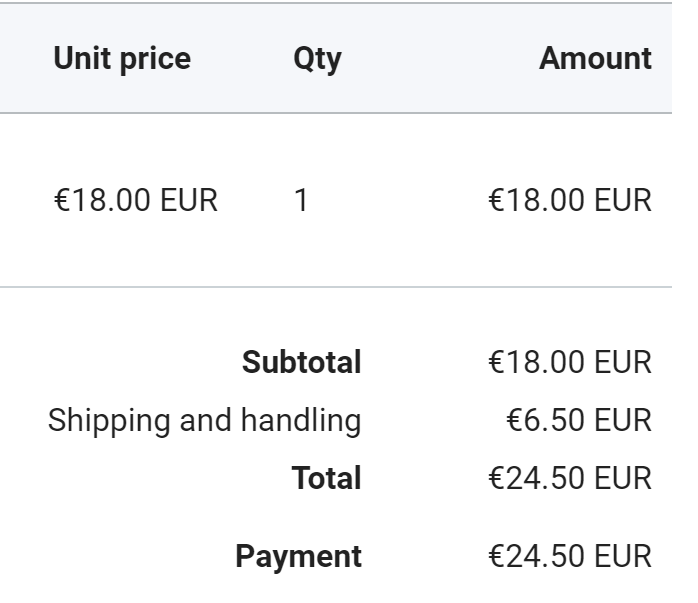This screenshot has height=603, width=698.
Task: Select the Payment value €24.50 EUR
Action: pyautogui.click(x=570, y=556)
